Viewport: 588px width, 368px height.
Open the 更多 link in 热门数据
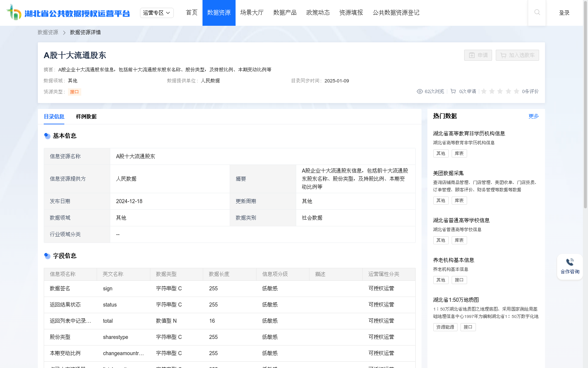tap(534, 116)
